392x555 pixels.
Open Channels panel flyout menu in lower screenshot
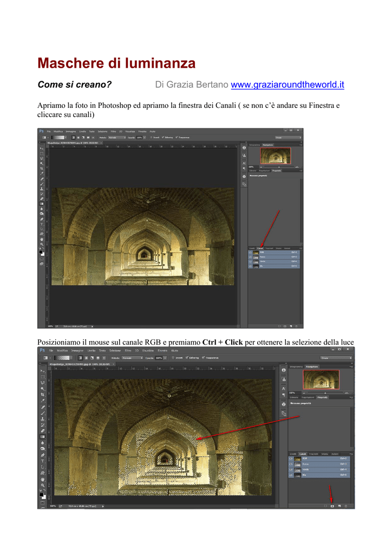(351, 454)
